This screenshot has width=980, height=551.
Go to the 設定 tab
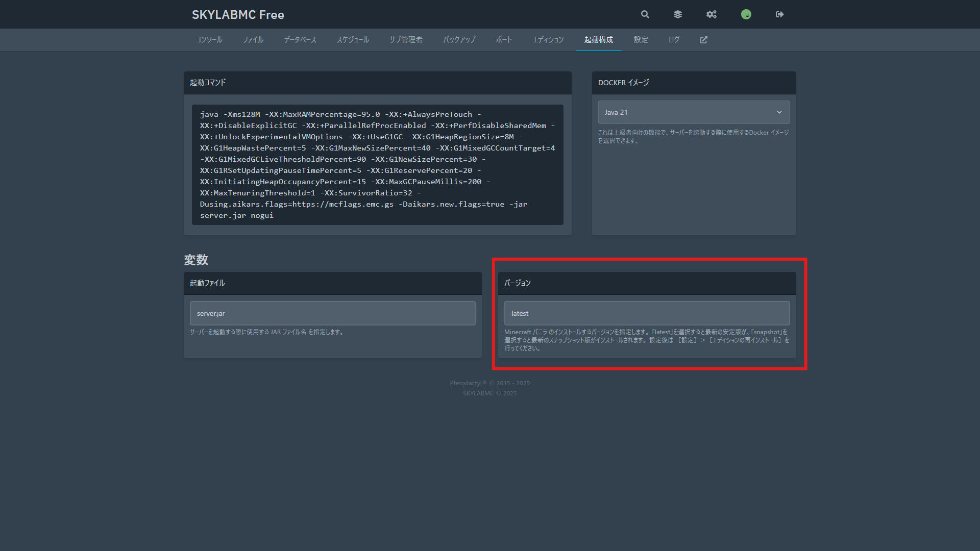click(x=641, y=40)
